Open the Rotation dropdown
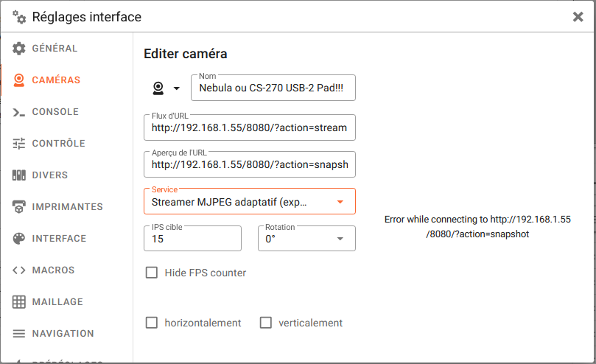Screen dimensions: 596x364 tap(306, 239)
